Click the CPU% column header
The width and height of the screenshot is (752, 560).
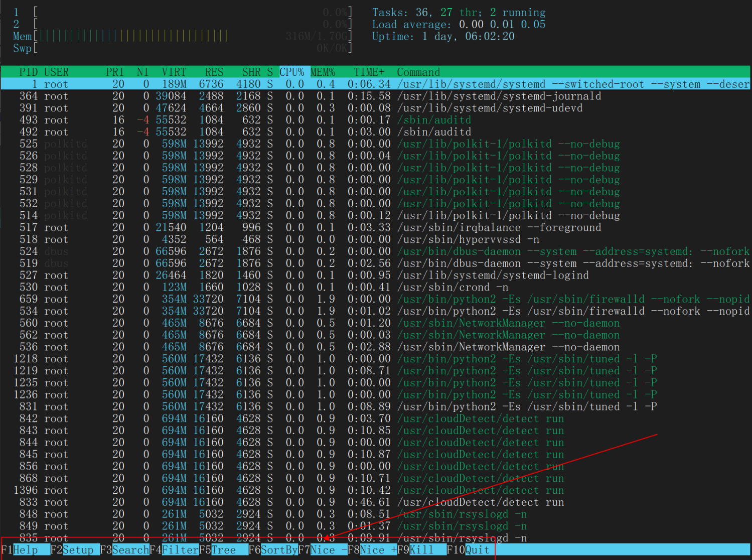292,72
